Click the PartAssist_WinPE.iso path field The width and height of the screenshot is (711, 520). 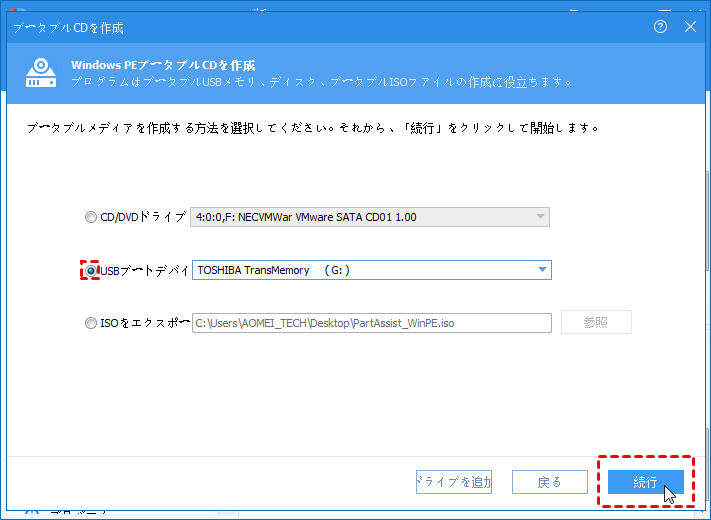point(370,323)
